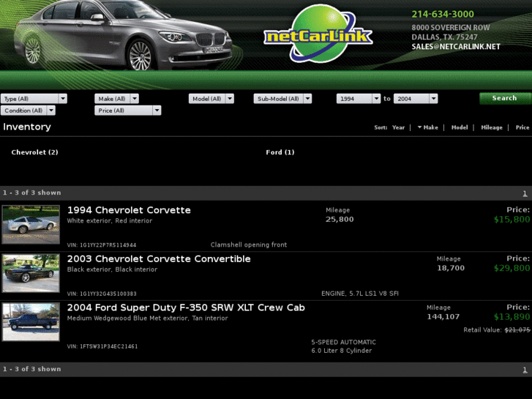
Task: Click the netCarLink globe logo
Action: (x=318, y=34)
